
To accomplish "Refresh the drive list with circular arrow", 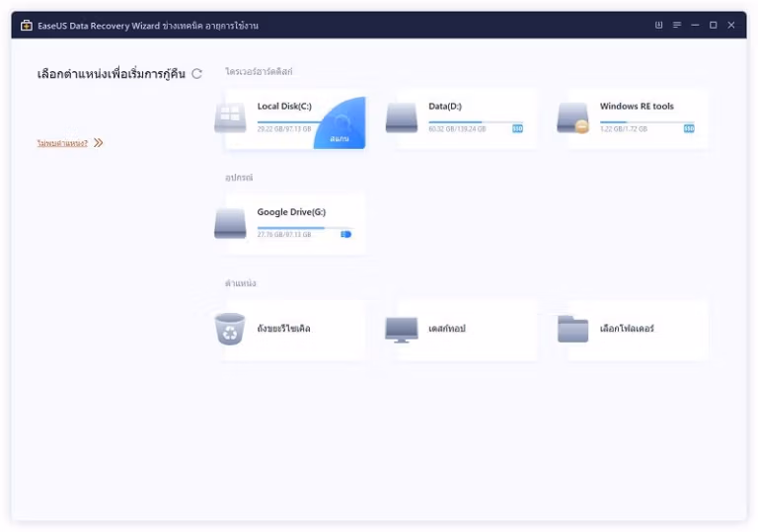I will click(x=196, y=73).
